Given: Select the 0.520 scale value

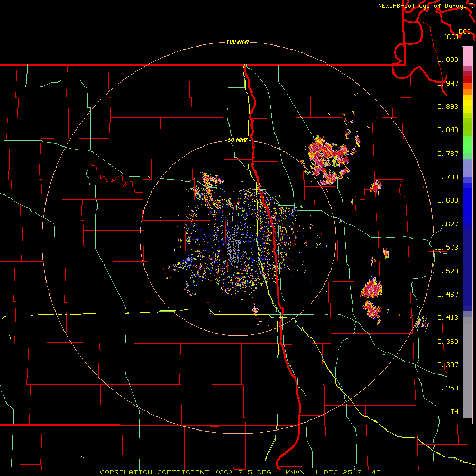Looking at the screenshot, I should tap(448, 271).
